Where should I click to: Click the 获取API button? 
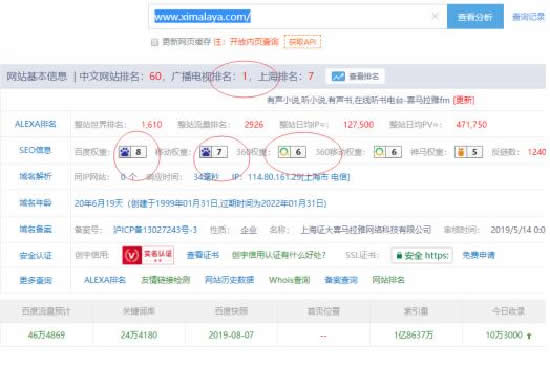(x=302, y=42)
